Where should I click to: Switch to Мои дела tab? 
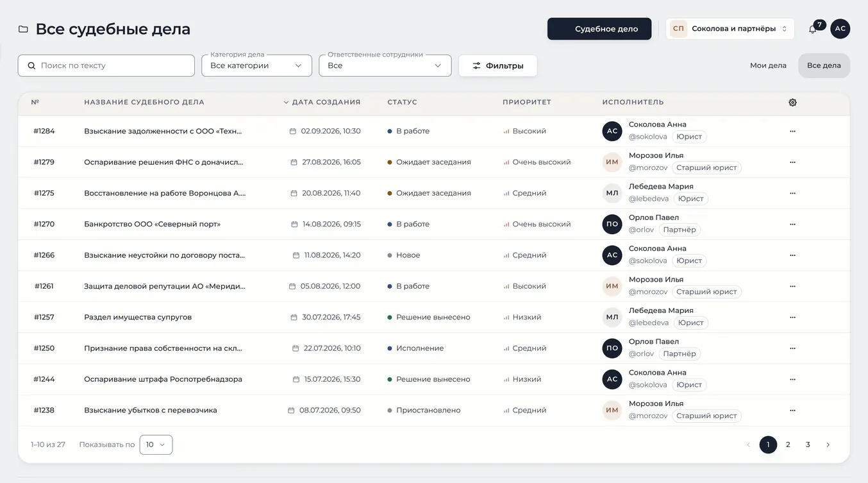(x=768, y=65)
